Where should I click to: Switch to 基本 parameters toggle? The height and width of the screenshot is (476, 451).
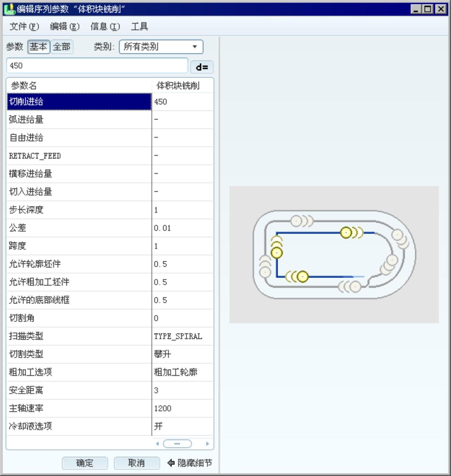pos(38,47)
